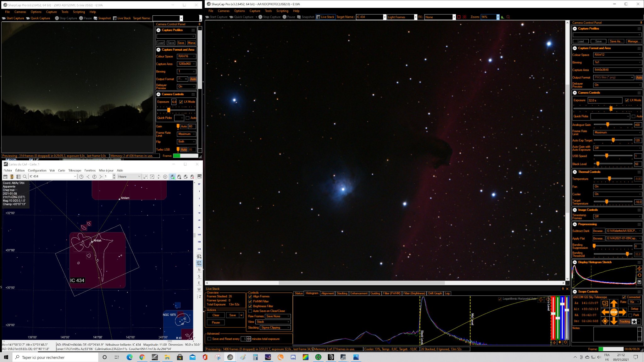Click Browse next to Subtract Dark
Image resolution: width=644 pixels, height=362 pixels.
tap(598, 231)
